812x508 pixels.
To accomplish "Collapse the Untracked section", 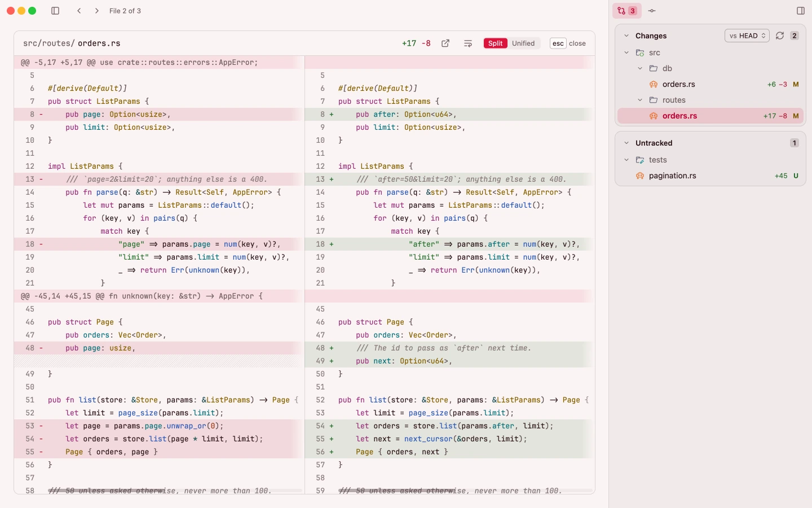I will click(626, 143).
